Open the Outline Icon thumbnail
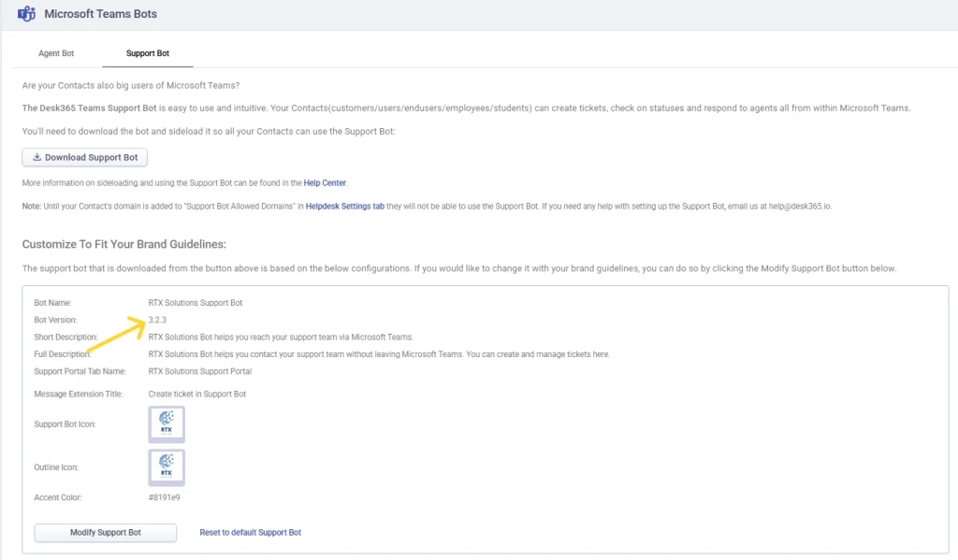958x560 pixels. tap(167, 467)
